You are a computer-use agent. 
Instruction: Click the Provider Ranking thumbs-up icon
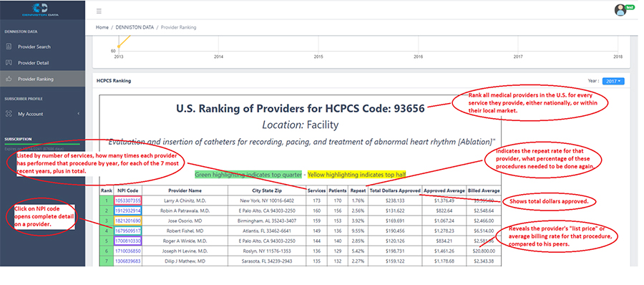pyautogui.click(x=9, y=79)
